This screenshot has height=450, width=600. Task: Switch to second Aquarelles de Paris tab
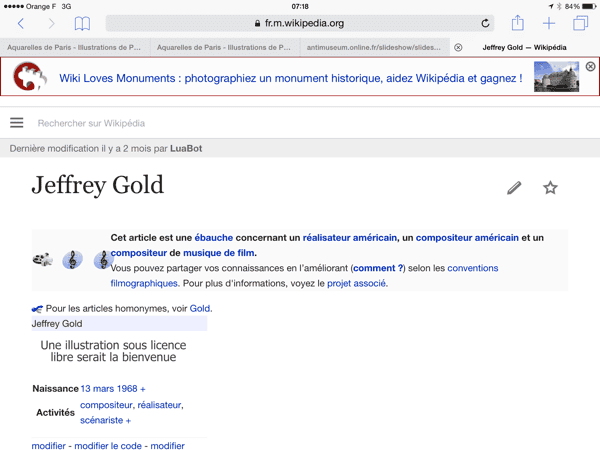[x=224, y=47]
